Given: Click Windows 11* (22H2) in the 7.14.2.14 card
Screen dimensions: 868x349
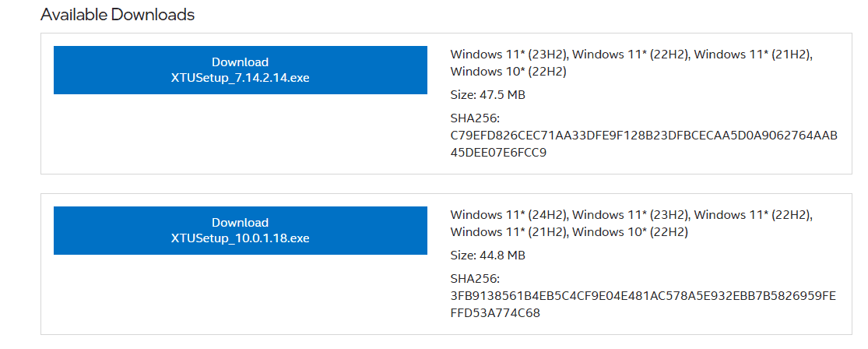Looking at the screenshot, I should [x=630, y=55].
